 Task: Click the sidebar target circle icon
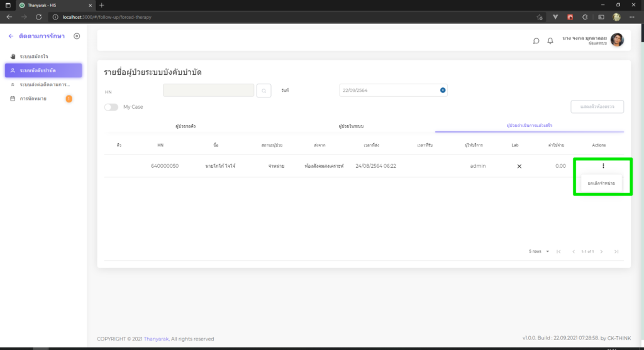point(77,36)
